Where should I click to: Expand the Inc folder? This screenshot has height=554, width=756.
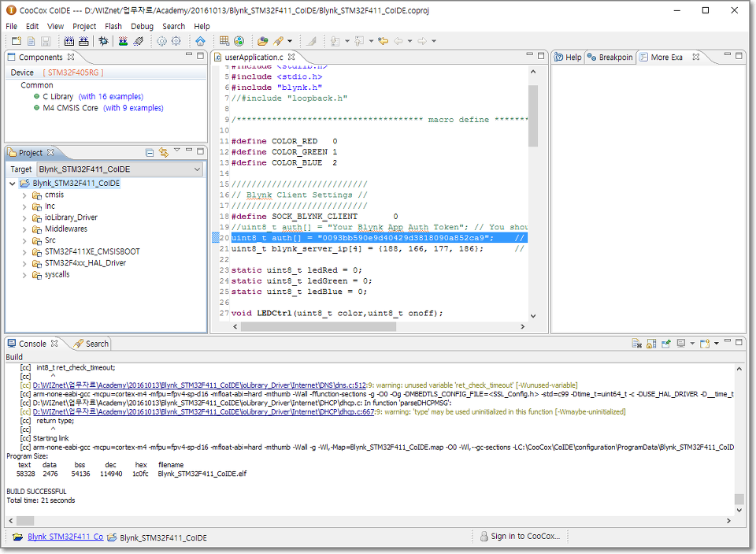point(24,206)
